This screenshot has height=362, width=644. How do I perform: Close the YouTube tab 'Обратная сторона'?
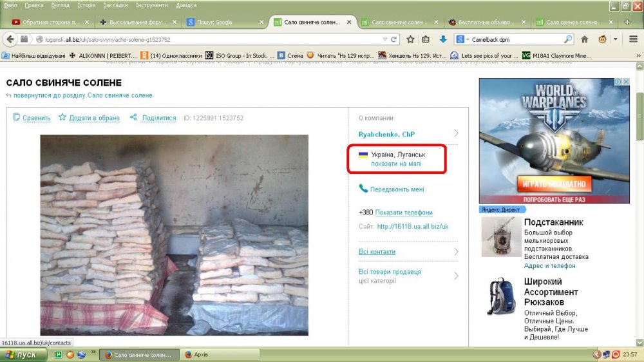pyautogui.click(x=87, y=22)
